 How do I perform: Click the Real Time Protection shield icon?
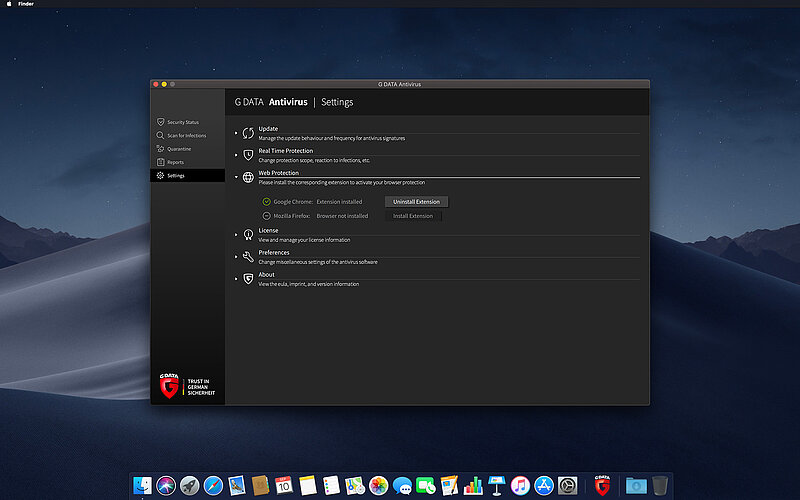pyautogui.click(x=248, y=155)
